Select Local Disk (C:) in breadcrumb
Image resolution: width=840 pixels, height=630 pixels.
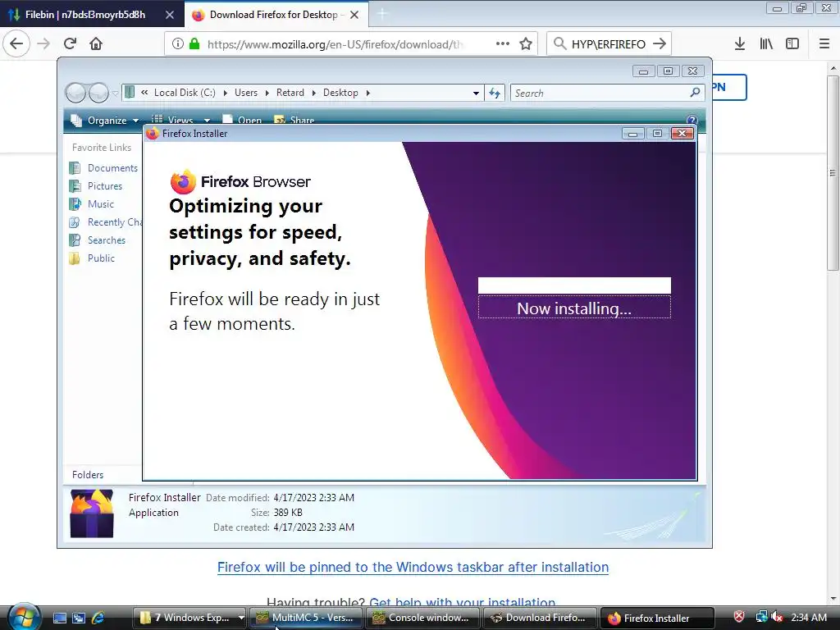(x=185, y=93)
